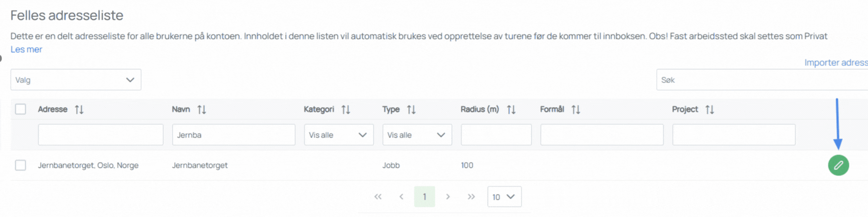This screenshot has height=217, width=868.
Task: Toggle the select-all header checkbox
Action: pos(21,109)
